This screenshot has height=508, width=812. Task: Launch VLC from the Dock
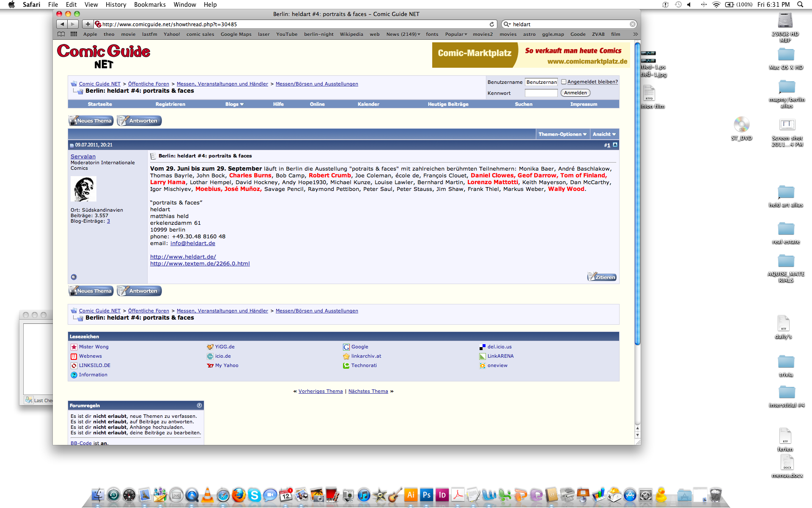point(207,495)
